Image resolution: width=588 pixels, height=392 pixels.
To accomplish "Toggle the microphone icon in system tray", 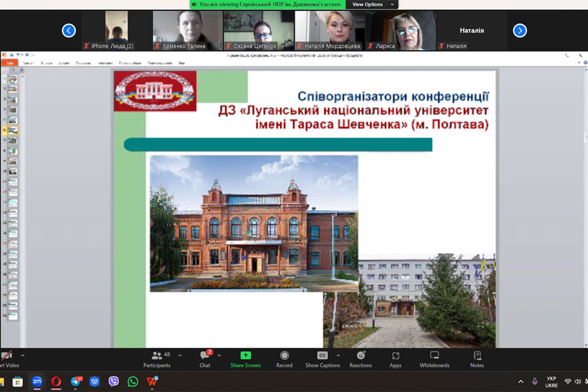I will (535, 382).
